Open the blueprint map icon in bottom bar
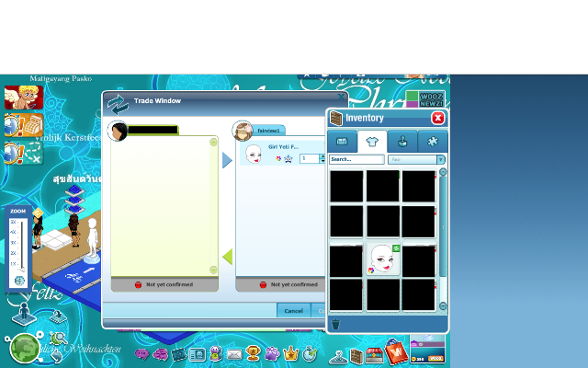 (x=179, y=354)
